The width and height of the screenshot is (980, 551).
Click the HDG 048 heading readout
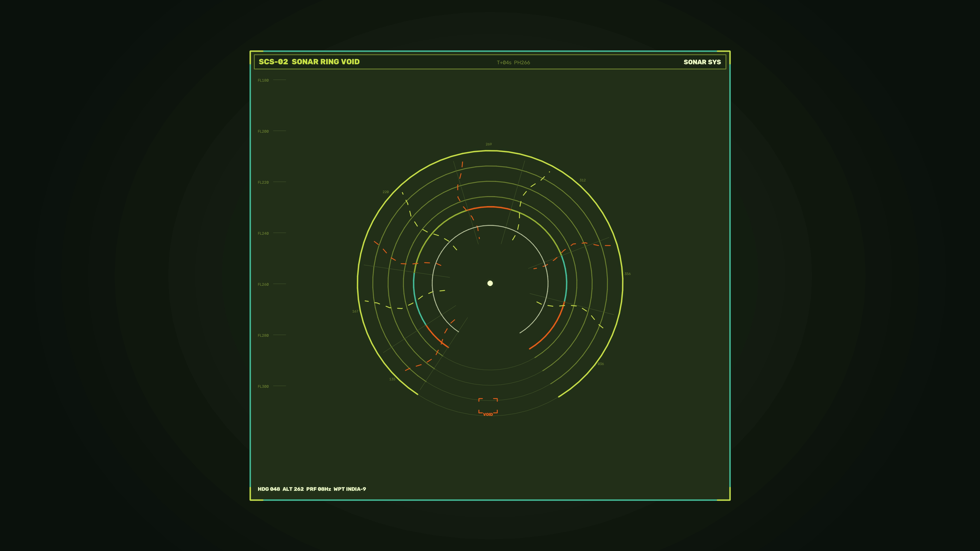tap(268, 489)
